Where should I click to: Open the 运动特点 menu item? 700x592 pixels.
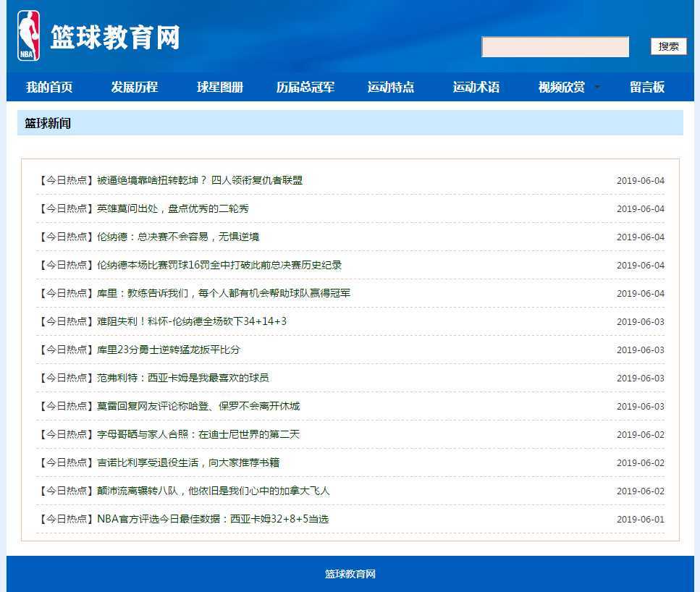point(391,88)
